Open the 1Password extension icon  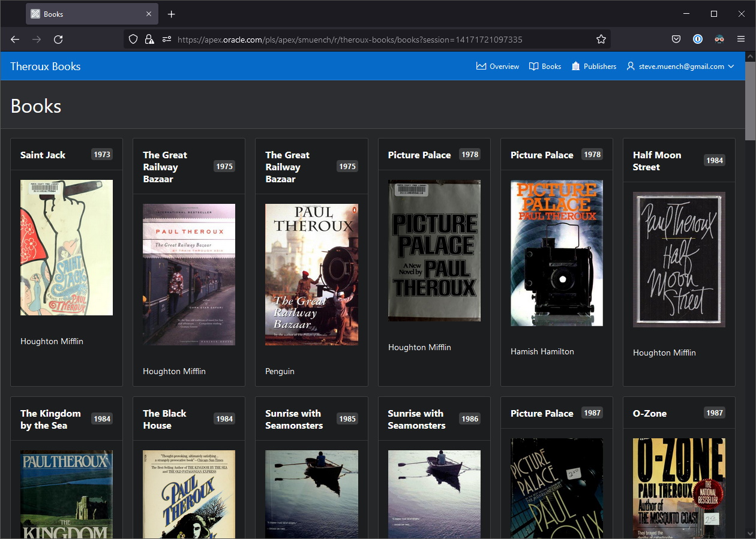click(x=698, y=40)
